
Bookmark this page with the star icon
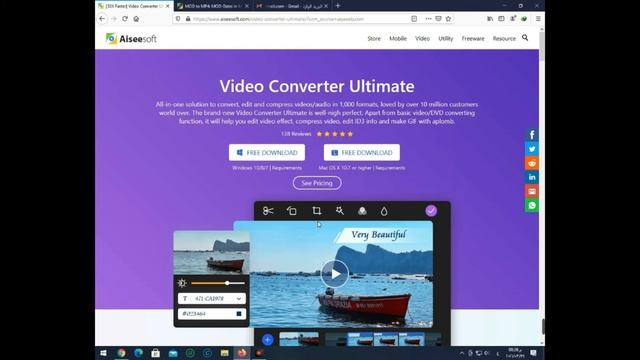click(x=448, y=19)
